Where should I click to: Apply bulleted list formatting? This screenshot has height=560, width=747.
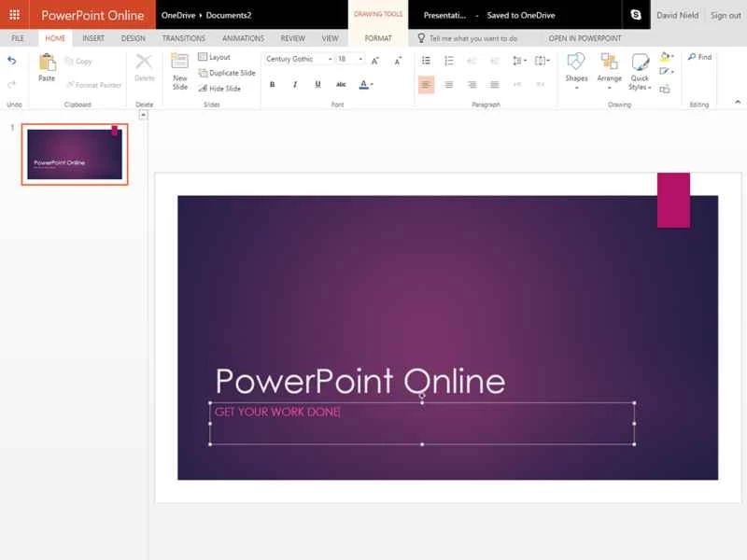click(426, 60)
